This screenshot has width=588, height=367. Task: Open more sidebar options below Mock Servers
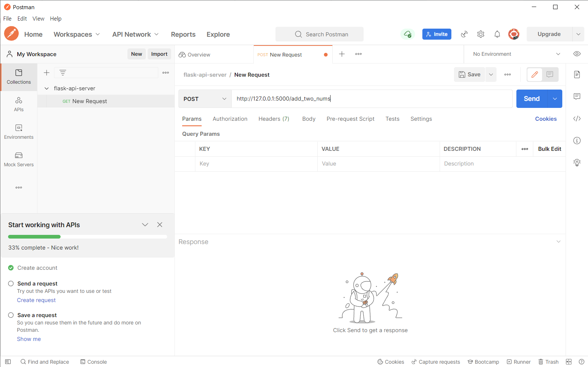click(19, 188)
